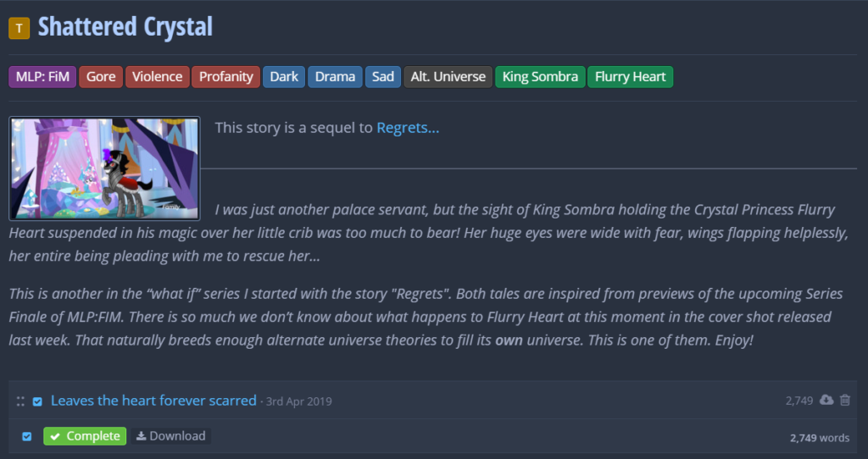868x459 pixels.
Task: Open the Regrets... prequel link
Action: [x=408, y=128]
